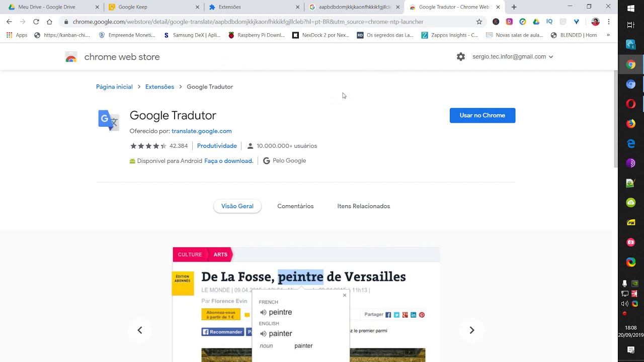Open the K extension icon

(x=496, y=22)
